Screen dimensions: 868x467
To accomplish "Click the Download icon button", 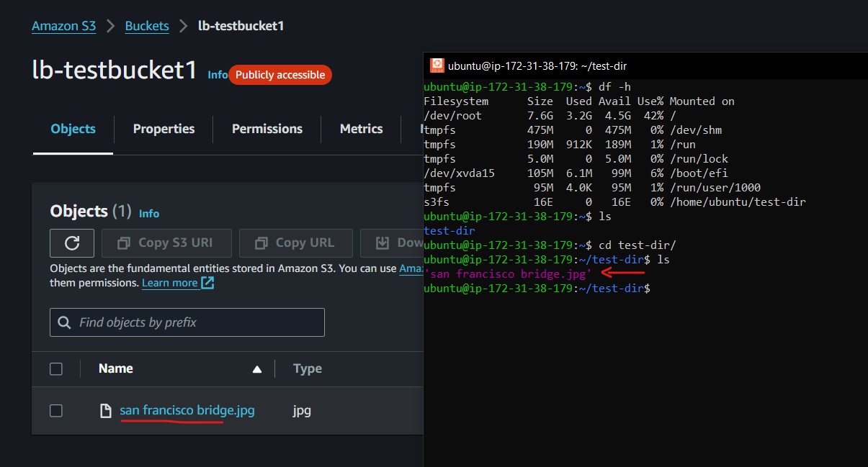I will (382, 242).
